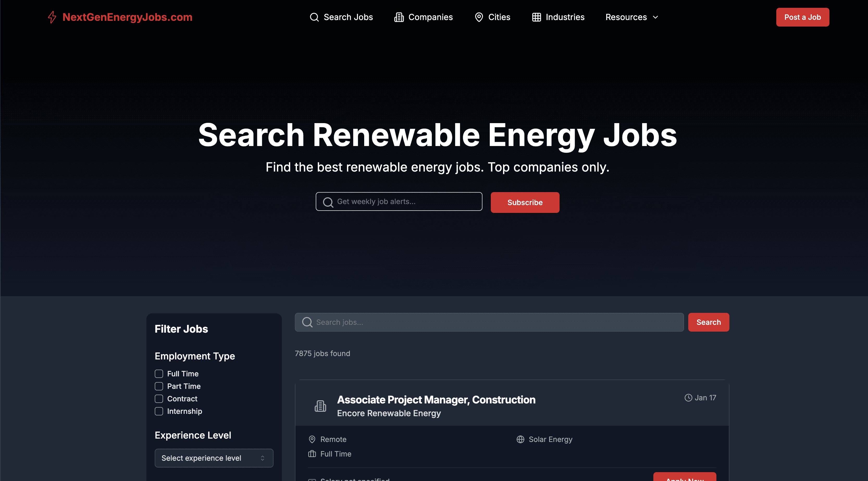Click the 'Remote' location text
The width and height of the screenshot is (868, 481).
pyautogui.click(x=333, y=439)
